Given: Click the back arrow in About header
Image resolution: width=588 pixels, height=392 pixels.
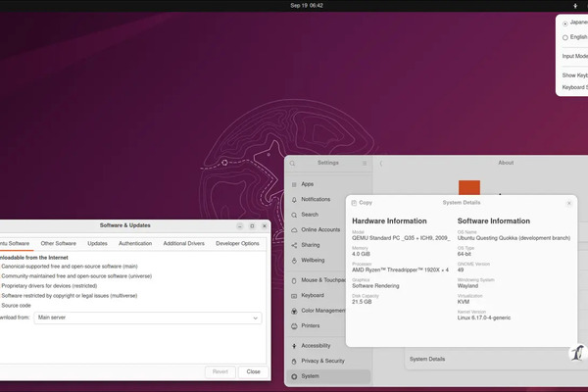Looking at the screenshot, I should pos(381,164).
